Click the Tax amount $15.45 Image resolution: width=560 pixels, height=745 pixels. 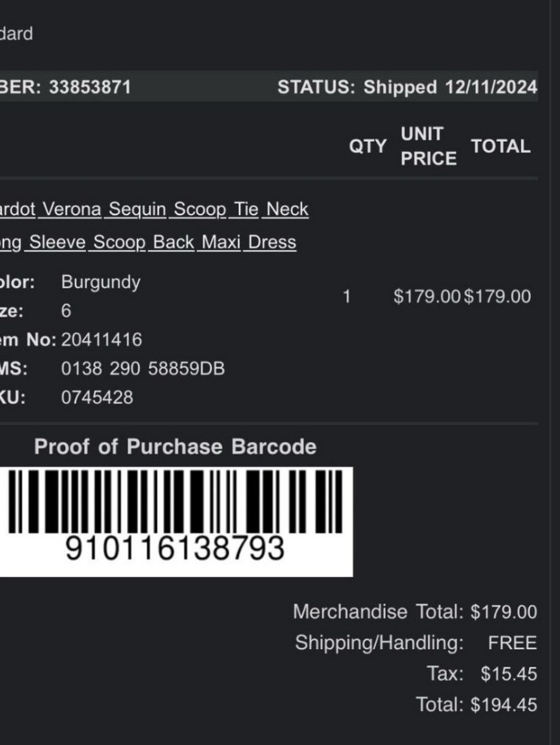pyautogui.click(x=509, y=674)
